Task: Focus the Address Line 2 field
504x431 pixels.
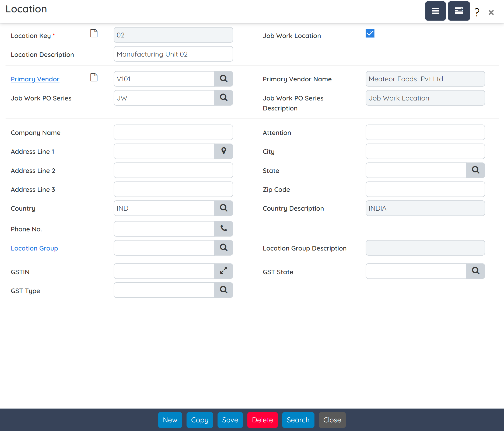Action: click(173, 170)
